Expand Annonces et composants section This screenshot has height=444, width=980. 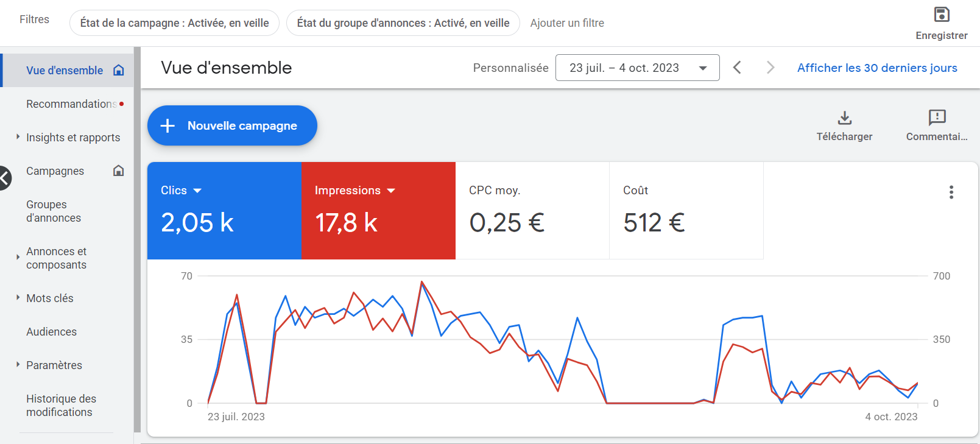[18, 257]
